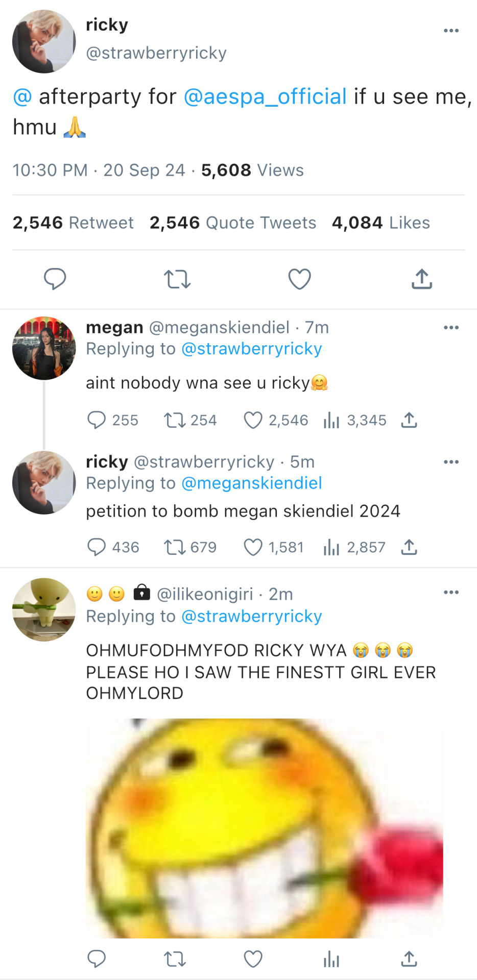Viewport: 477px width, 980px height.
Task: Open @meganskiendiel link in ricky's reply
Action: coord(252,483)
